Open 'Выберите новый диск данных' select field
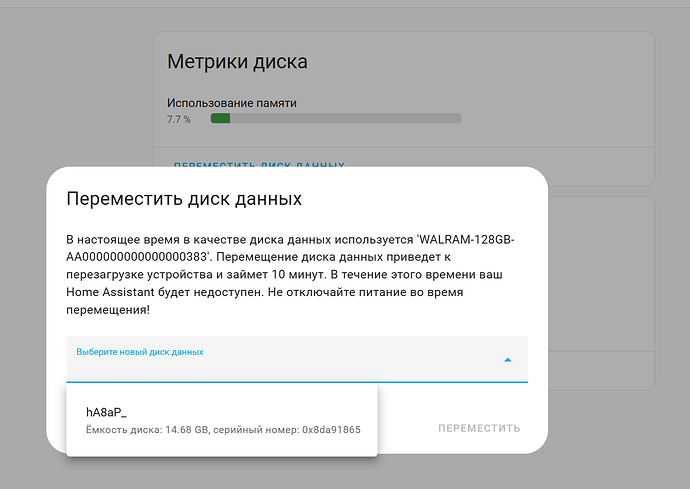The height and width of the screenshot is (489, 690). [297, 360]
